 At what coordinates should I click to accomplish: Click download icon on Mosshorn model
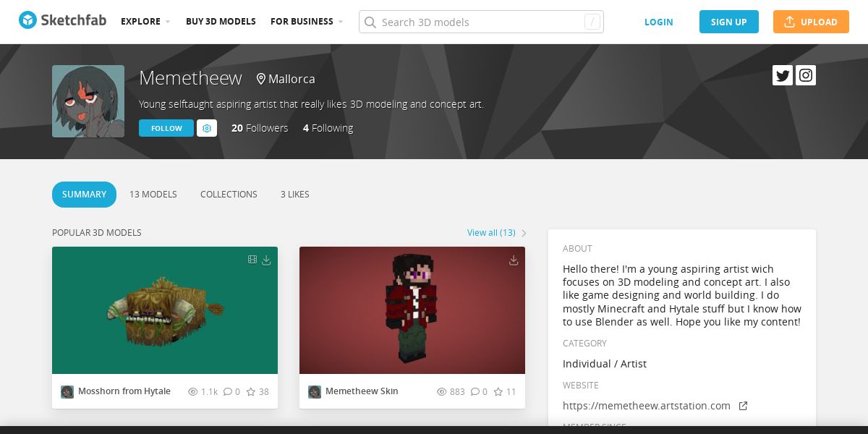[266, 260]
